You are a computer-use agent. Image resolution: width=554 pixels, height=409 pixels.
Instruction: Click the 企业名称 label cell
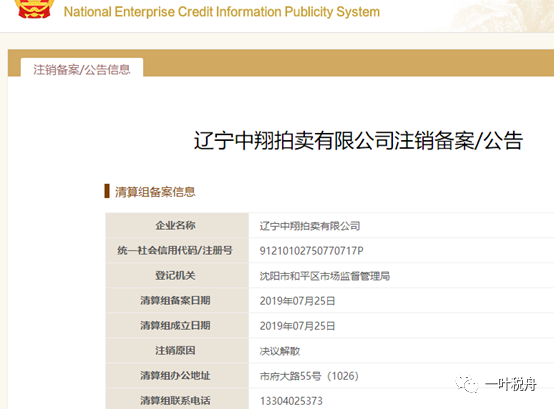177,225
